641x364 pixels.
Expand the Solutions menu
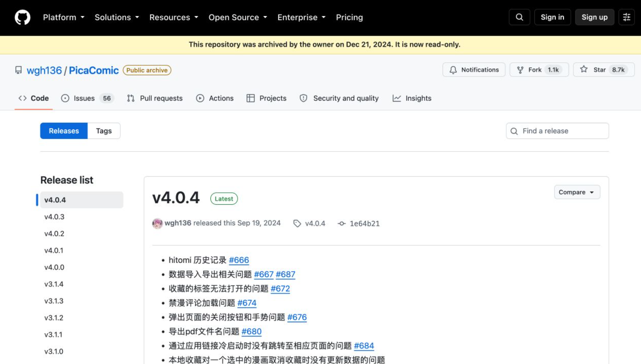tap(117, 17)
